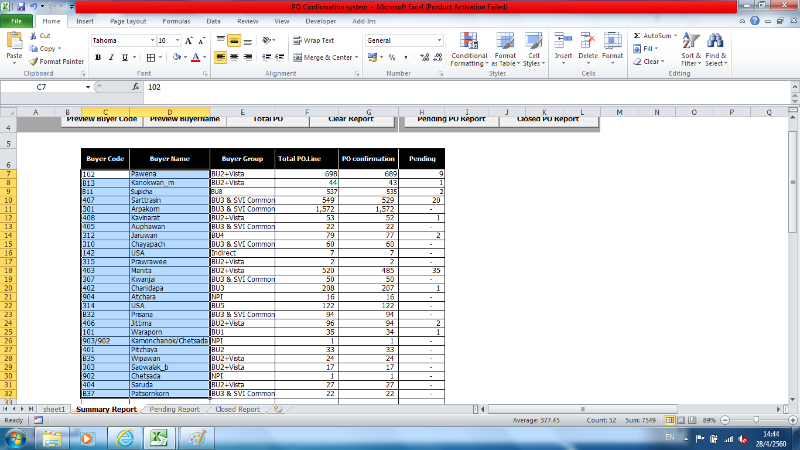Switch to the Page Layout ribbon tab
The height and width of the screenshot is (450, 800).
click(x=127, y=20)
